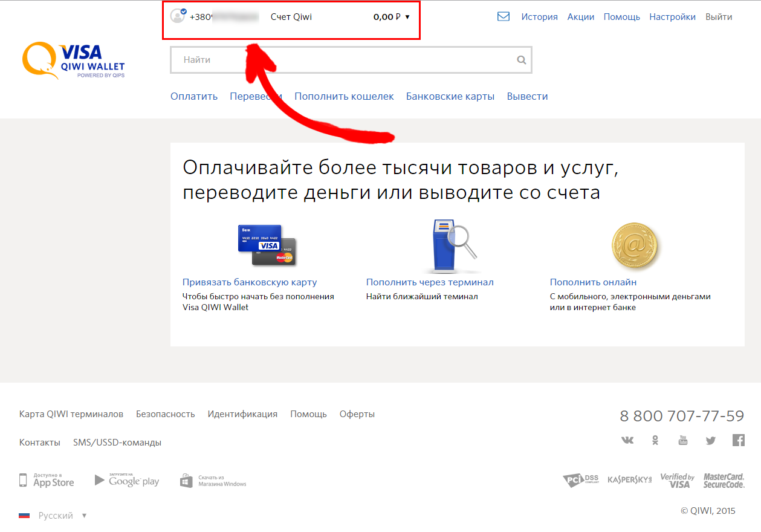Image resolution: width=761 pixels, height=532 pixels.
Task: Click the PCI DSS compliance logo
Action: (581, 481)
